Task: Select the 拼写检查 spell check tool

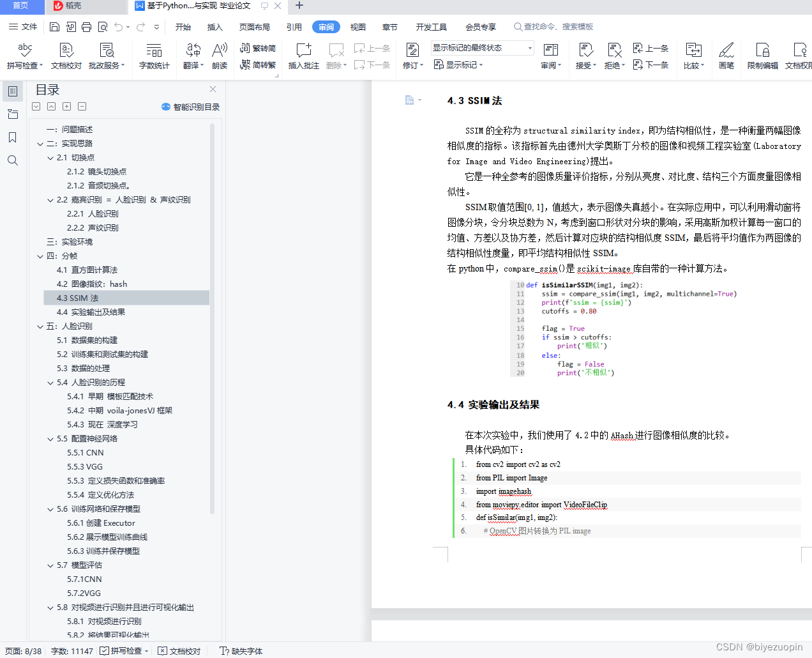Action: point(24,56)
